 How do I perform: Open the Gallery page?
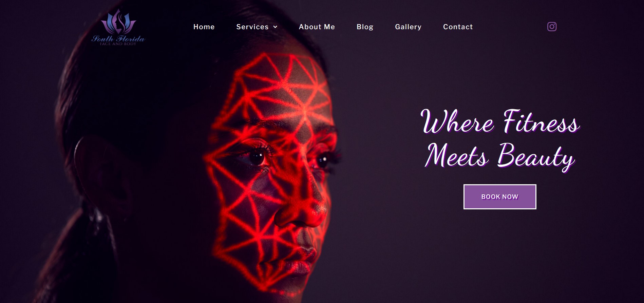pos(408,27)
